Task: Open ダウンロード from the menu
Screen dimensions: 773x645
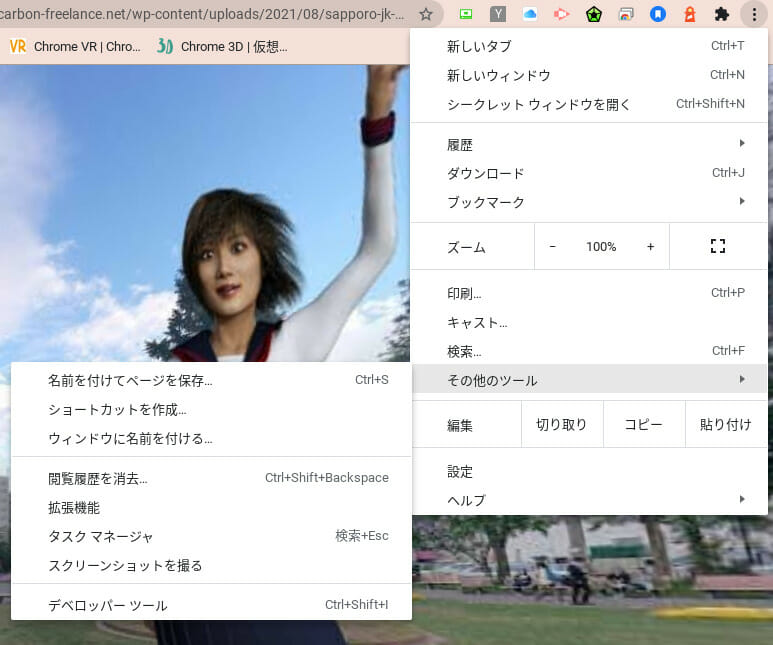Action: (589, 173)
